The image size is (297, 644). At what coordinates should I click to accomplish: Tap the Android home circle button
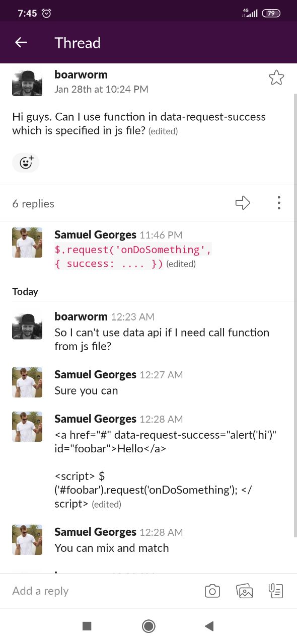click(x=148, y=626)
